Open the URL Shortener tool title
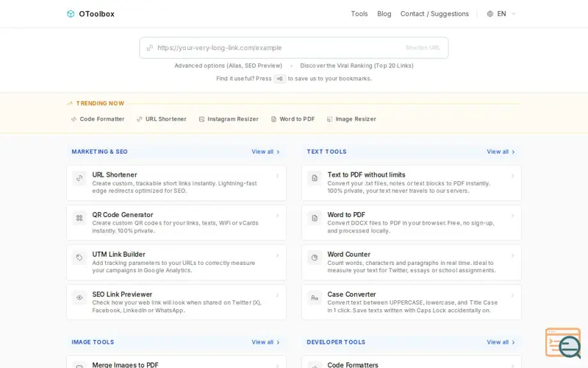Image resolution: width=588 pixels, height=368 pixels. [x=115, y=174]
